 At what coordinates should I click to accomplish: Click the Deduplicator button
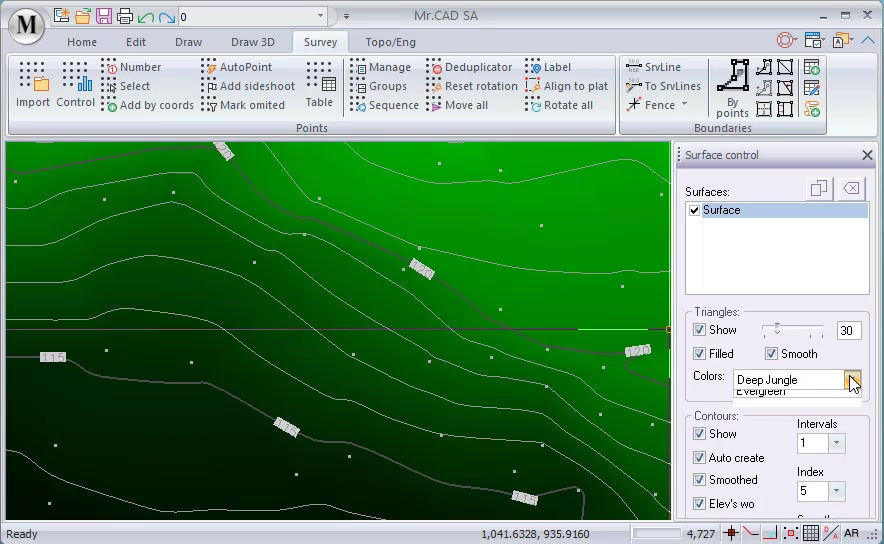(x=470, y=67)
